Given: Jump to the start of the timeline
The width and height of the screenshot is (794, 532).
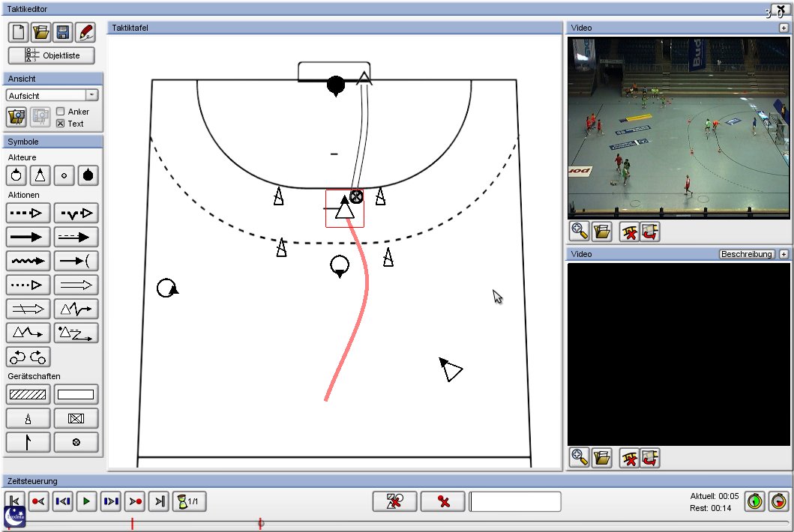Looking at the screenshot, I should click(15, 501).
